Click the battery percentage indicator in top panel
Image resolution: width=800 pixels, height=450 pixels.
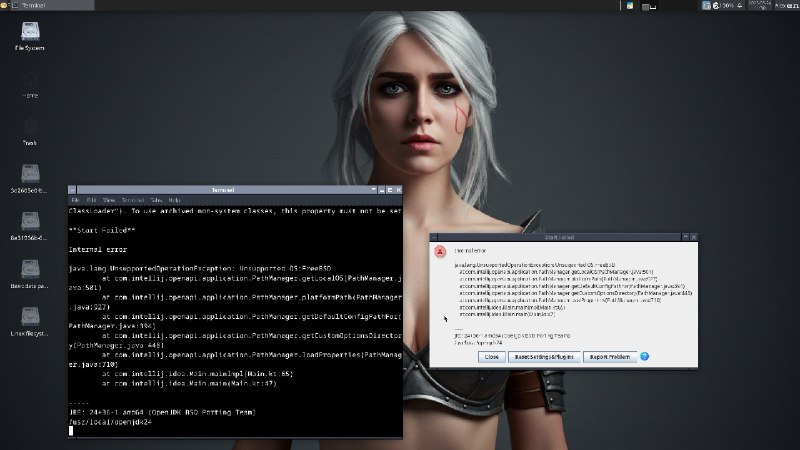(x=728, y=6)
